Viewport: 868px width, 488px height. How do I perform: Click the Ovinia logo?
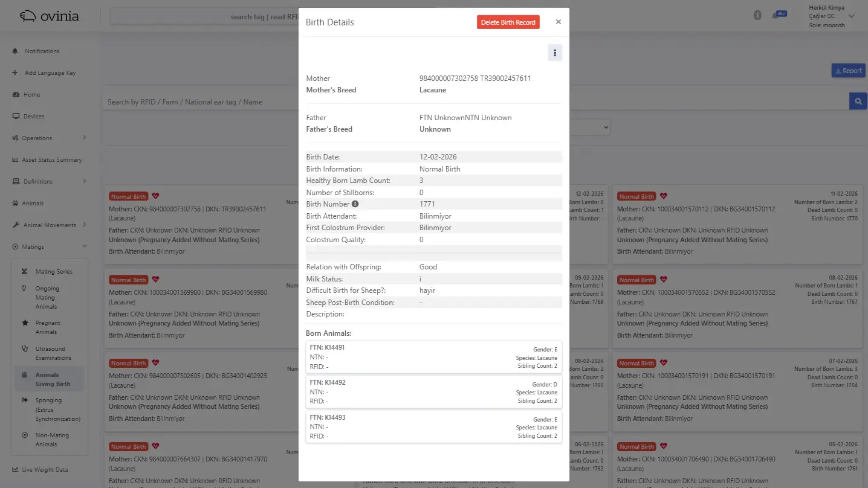coord(50,16)
